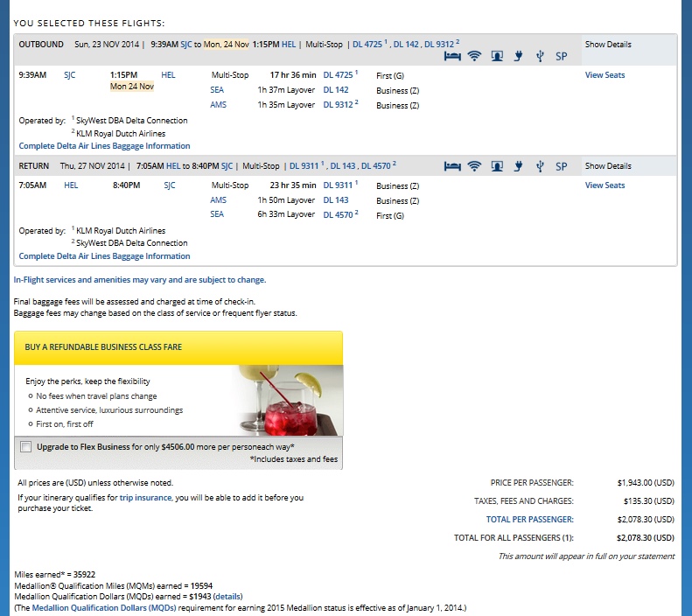The height and width of the screenshot is (616, 692).
Task: Open flight DL 142 details link
Action: tap(336, 90)
